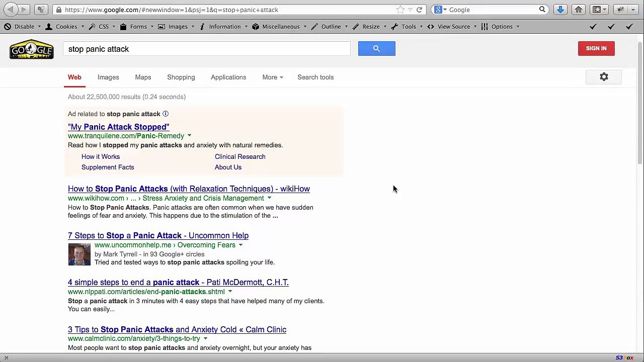Image resolution: width=644 pixels, height=362 pixels.
Task: Open the Cookies menu in Web Developer toolbar
Action: pos(64,27)
